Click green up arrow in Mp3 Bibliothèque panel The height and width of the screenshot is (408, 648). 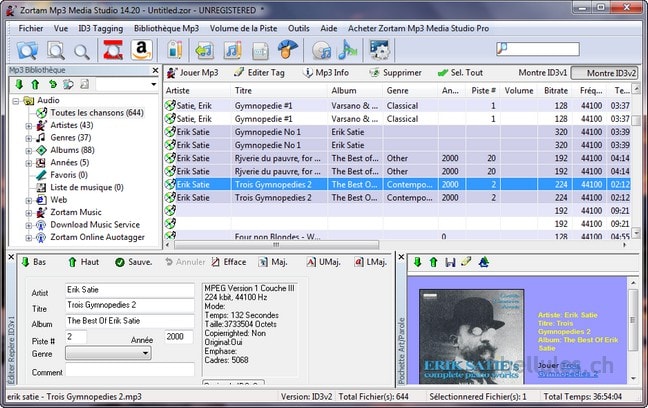(x=35, y=84)
